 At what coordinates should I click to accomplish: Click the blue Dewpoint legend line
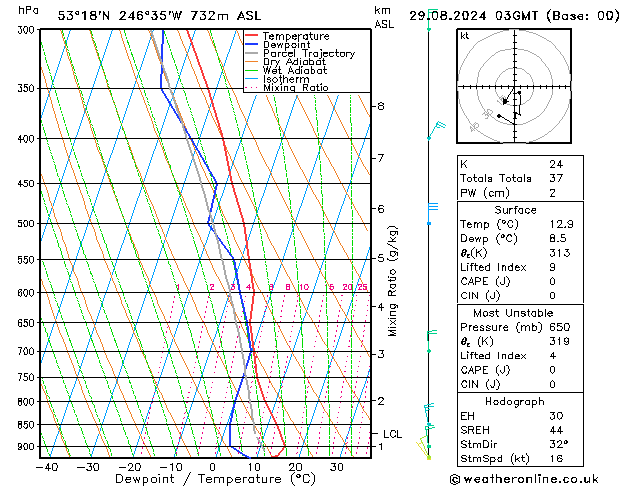coord(252,45)
